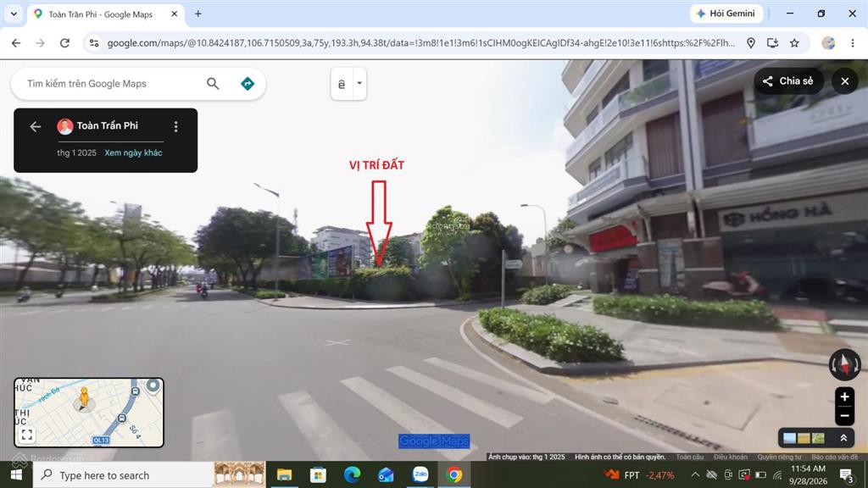Open the Windows Start menu
This screenshot has width=868, height=488.
click(16, 474)
